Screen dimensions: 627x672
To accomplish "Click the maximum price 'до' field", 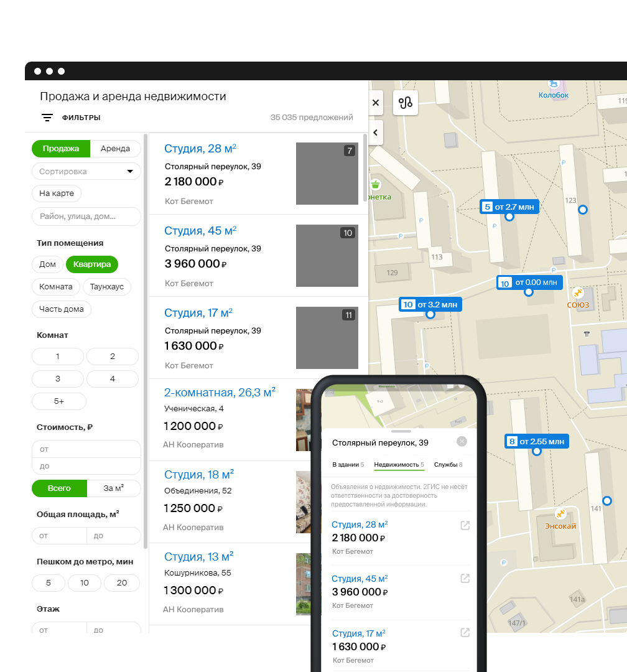I will tap(86, 466).
